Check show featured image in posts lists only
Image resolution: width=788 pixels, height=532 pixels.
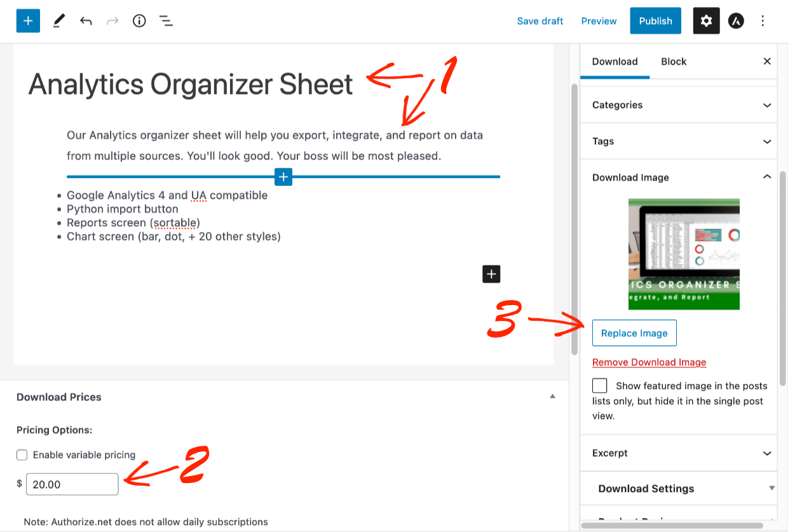point(599,385)
